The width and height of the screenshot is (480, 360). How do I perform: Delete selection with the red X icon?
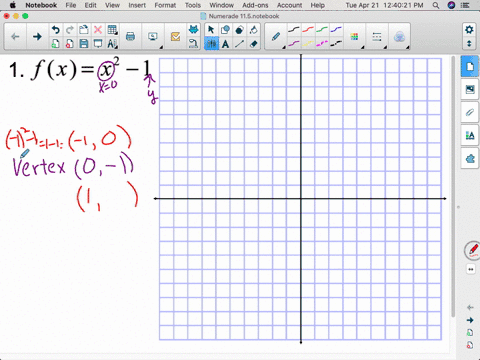98,30
